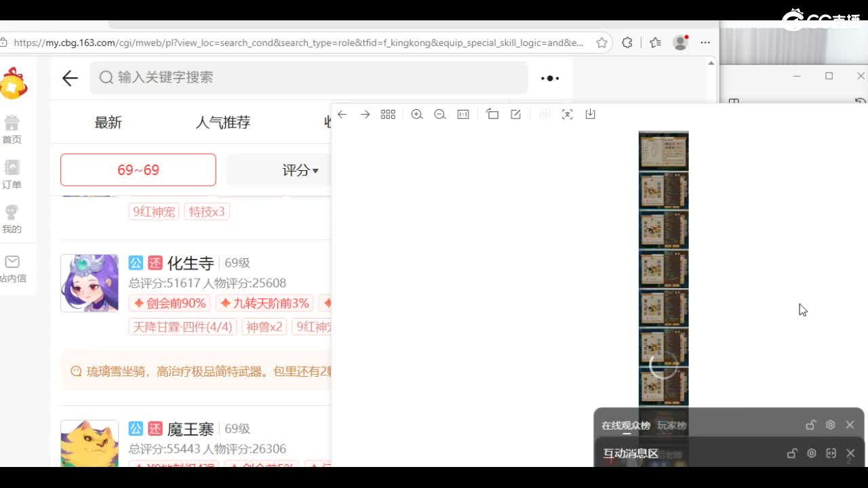Click zoom out magnifier in image viewer
868x488 pixels.
440,115
